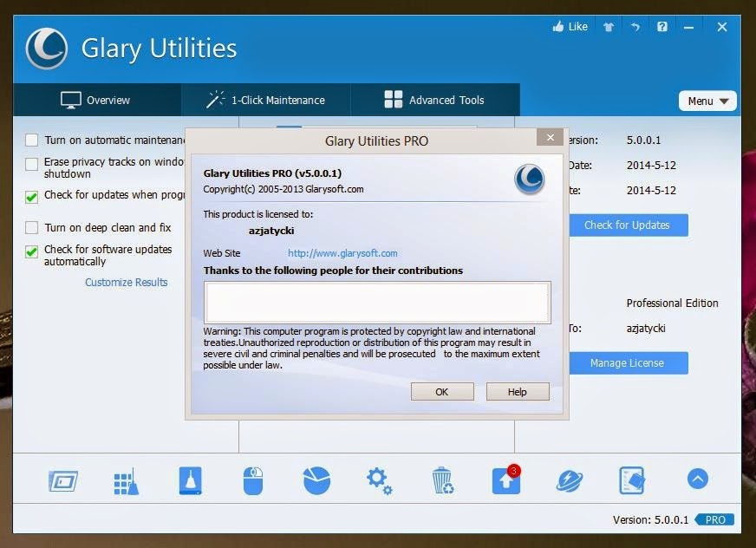Click the Check for Updates button

pos(628,225)
